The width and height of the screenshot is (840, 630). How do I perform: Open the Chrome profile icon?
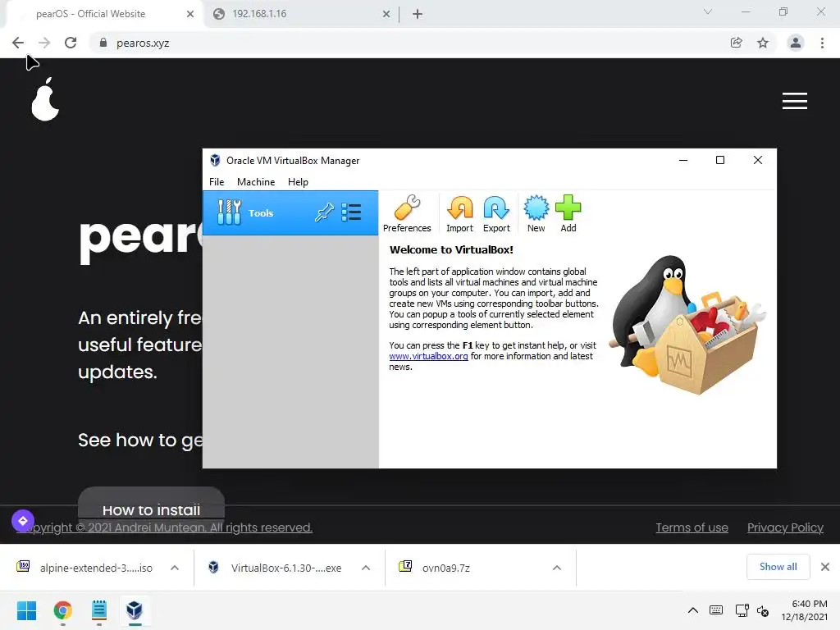(796, 43)
